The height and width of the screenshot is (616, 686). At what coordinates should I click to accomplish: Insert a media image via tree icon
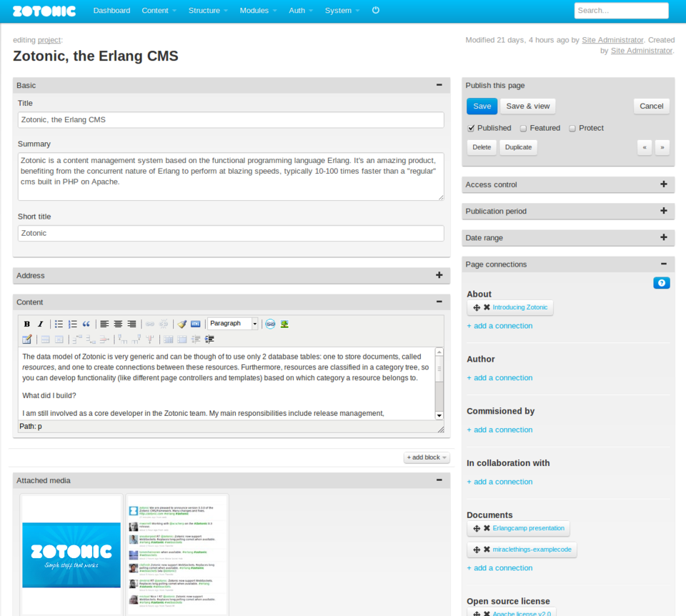[284, 324]
